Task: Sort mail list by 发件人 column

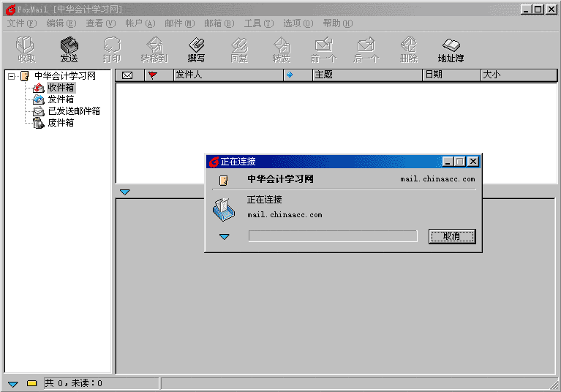Action: coord(228,75)
